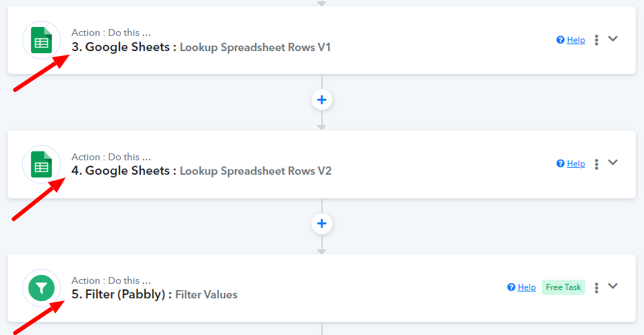The width and height of the screenshot is (644, 335).
Task: Open three-dot menu for step 4
Action: [x=596, y=164]
